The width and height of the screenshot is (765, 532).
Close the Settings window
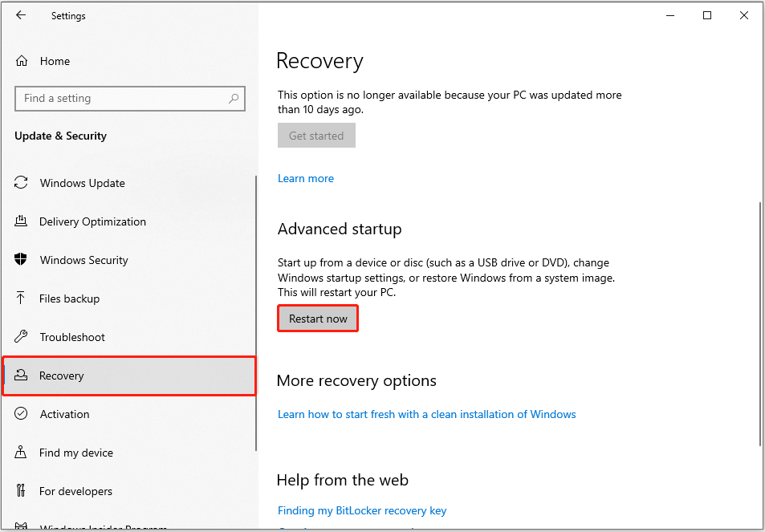click(744, 15)
